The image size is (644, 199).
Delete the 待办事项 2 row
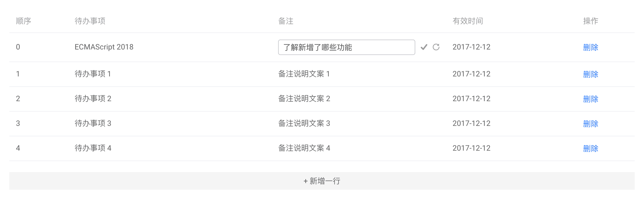pyautogui.click(x=591, y=99)
